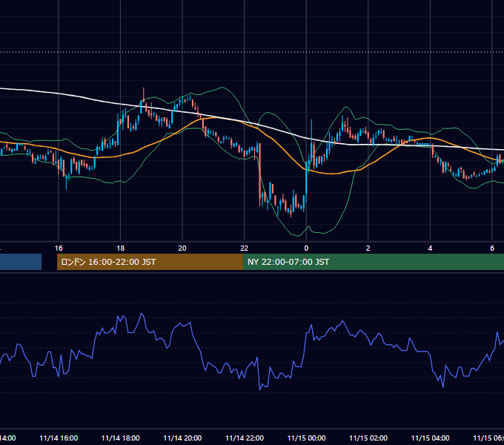Viewport: 504px width, 445px height.
Task: Click the hour label 20 on the upper axis
Action: pyautogui.click(x=182, y=248)
